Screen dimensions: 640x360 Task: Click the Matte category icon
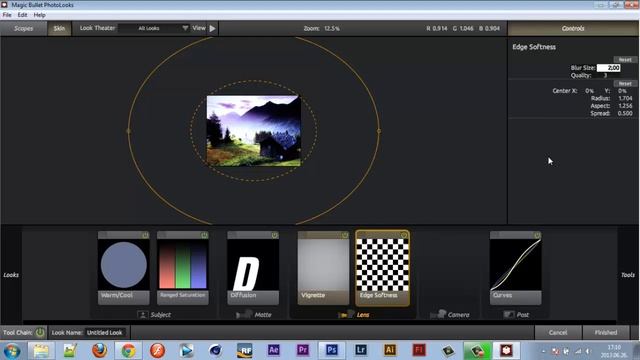[244, 315]
